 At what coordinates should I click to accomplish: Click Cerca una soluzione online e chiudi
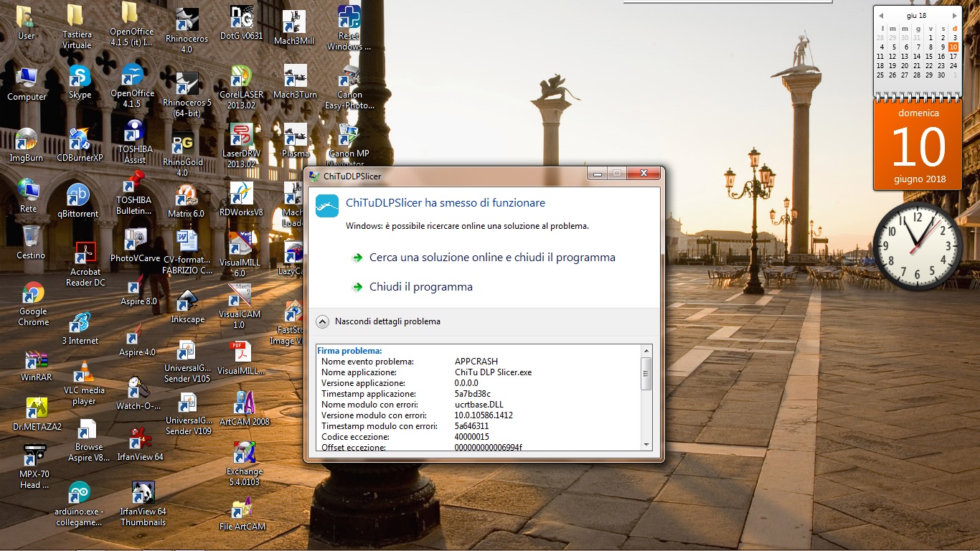[x=491, y=258]
